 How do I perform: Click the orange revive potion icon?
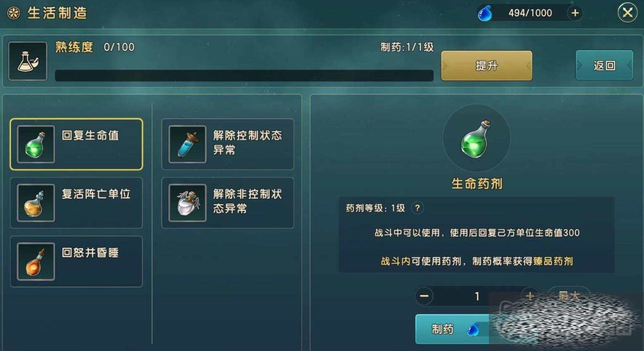[x=36, y=202]
